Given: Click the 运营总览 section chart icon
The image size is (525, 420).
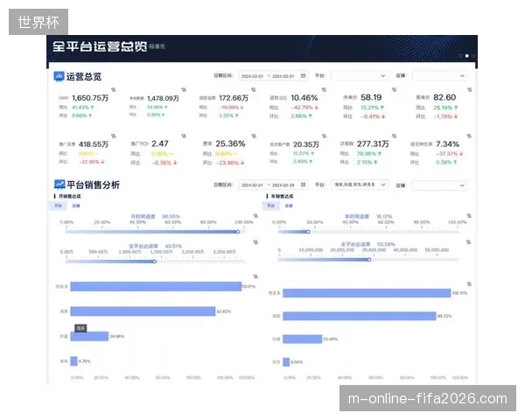Looking at the screenshot, I should tap(59, 76).
